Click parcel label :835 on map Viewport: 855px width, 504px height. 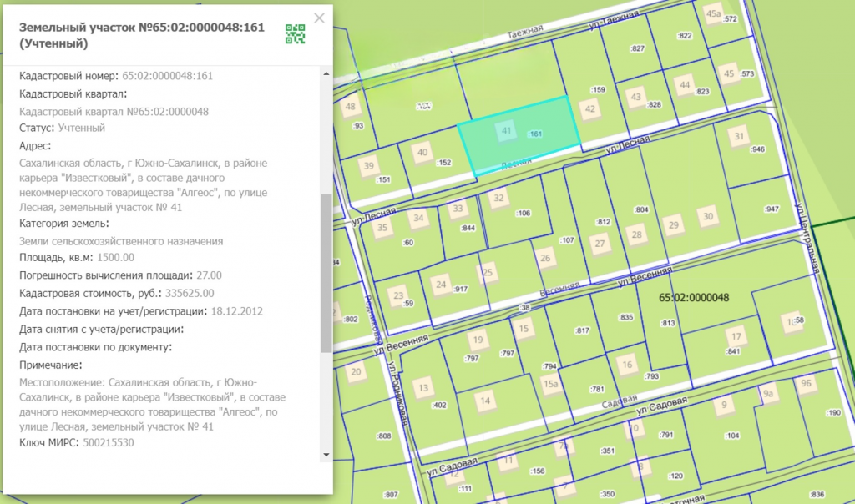pyautogui.click(x=625, y=317)
